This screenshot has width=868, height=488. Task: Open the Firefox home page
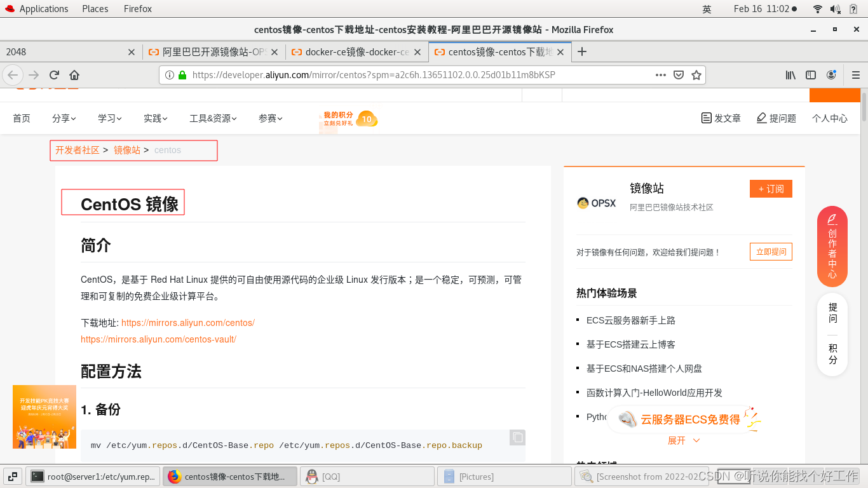74,75
